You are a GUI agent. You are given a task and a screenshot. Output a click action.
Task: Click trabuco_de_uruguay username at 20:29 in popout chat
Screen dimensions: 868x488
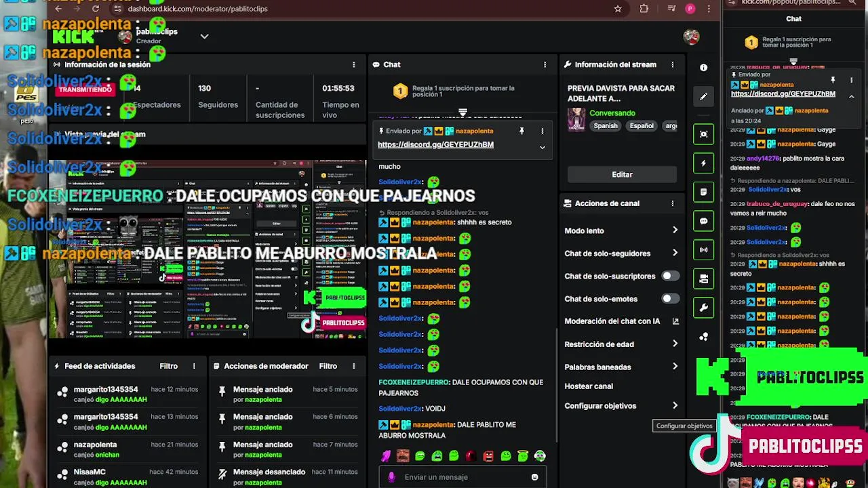(x=778, y=204)
